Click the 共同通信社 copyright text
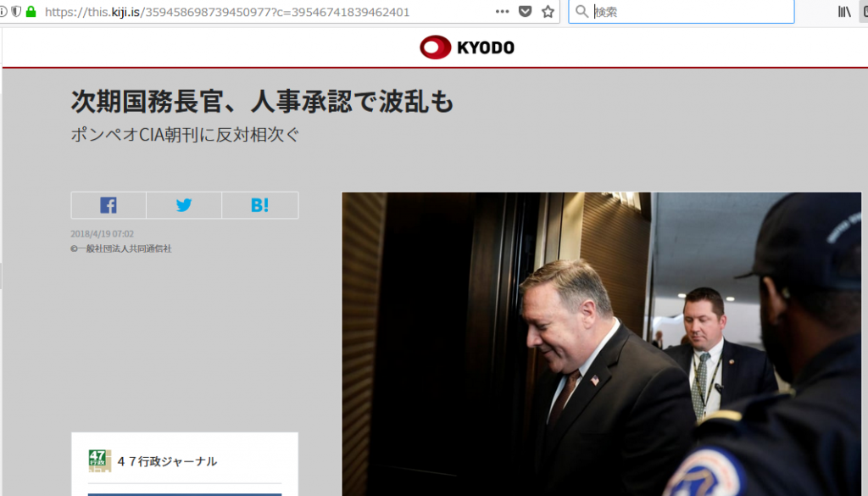Screen dimensions: 868x496 [x=121, y=249]
